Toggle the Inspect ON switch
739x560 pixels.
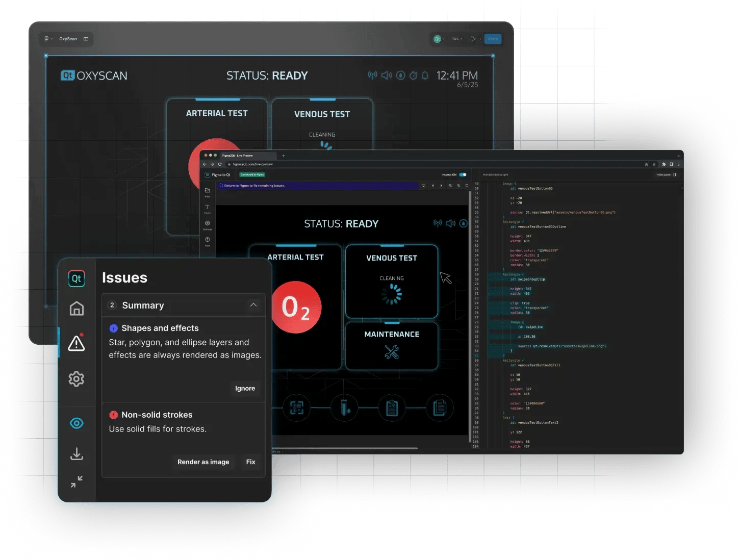coord(463,174)
